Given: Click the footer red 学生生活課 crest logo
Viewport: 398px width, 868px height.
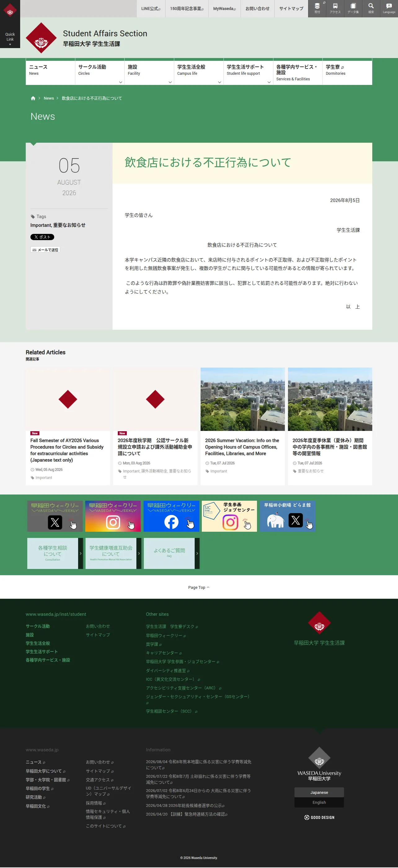Looking at the screenshot, I should (x=319, y=623).
